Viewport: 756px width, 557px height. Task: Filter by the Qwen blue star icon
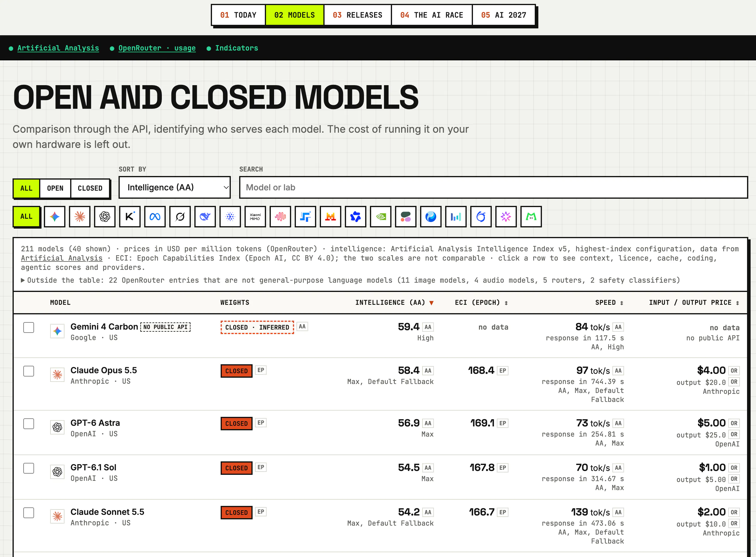coord(355,216)
